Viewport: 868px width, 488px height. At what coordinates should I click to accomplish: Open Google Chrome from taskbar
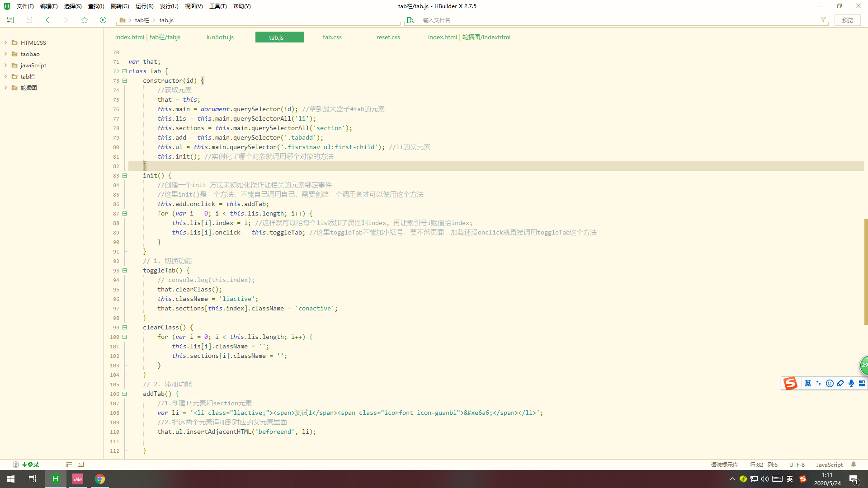click(x=100, y=479)
